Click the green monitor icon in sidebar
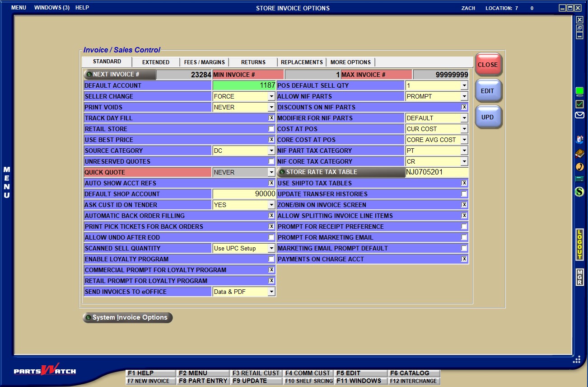Screen dimensions: 588x387 579,92
